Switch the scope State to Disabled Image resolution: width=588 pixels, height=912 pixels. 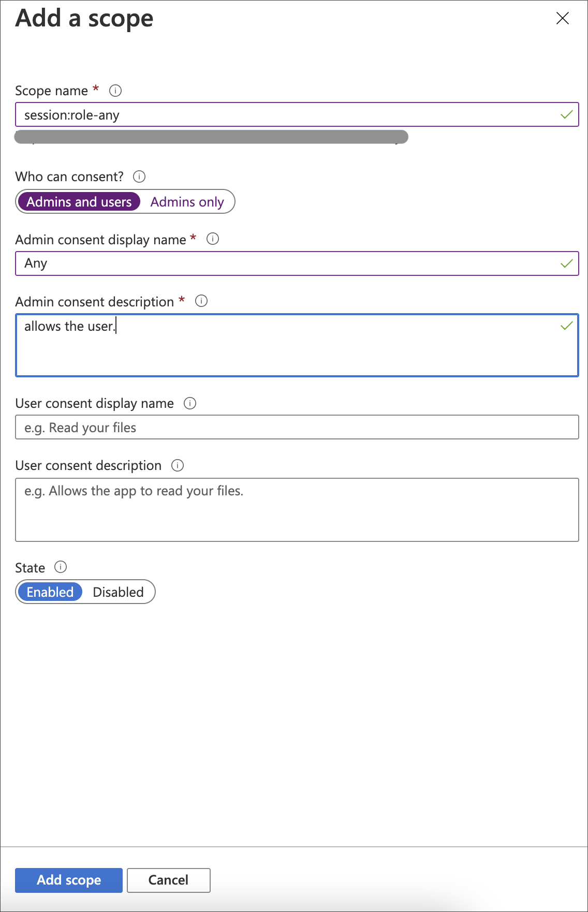click(118, 592)
